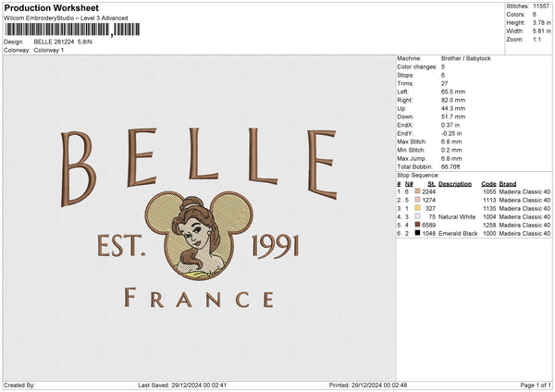Screen dimensions: 555x392
Task: Click the Natural White swatch in row 4
Action: 417,216
